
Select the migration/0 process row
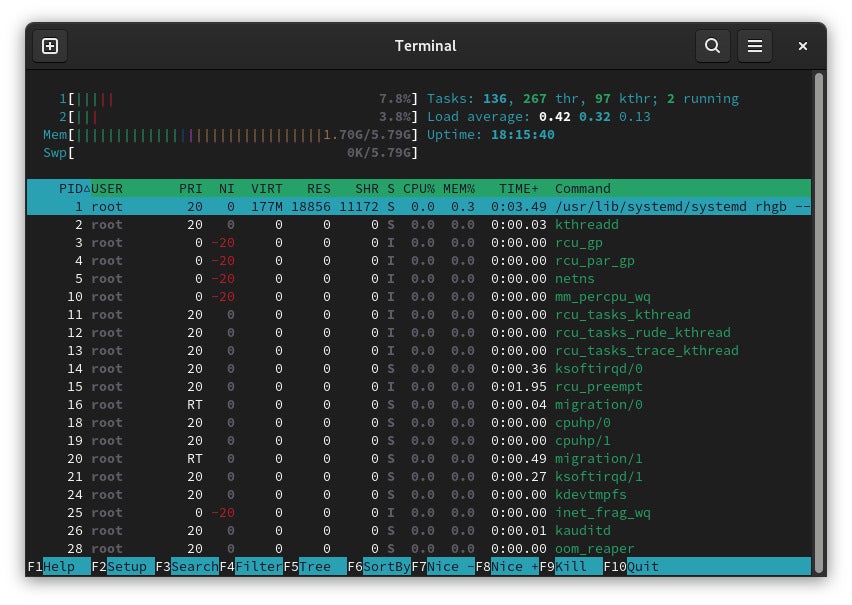419,404
